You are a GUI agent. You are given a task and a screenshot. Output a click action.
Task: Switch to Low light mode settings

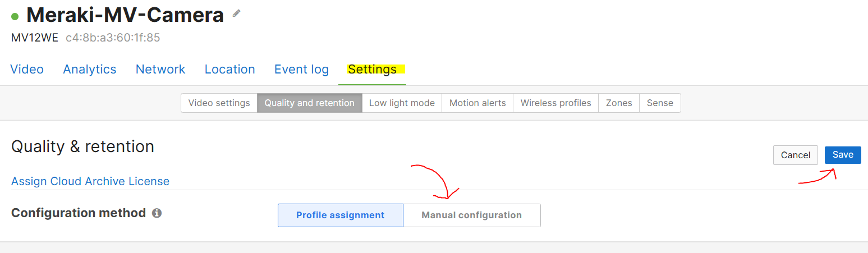(402, 103)
